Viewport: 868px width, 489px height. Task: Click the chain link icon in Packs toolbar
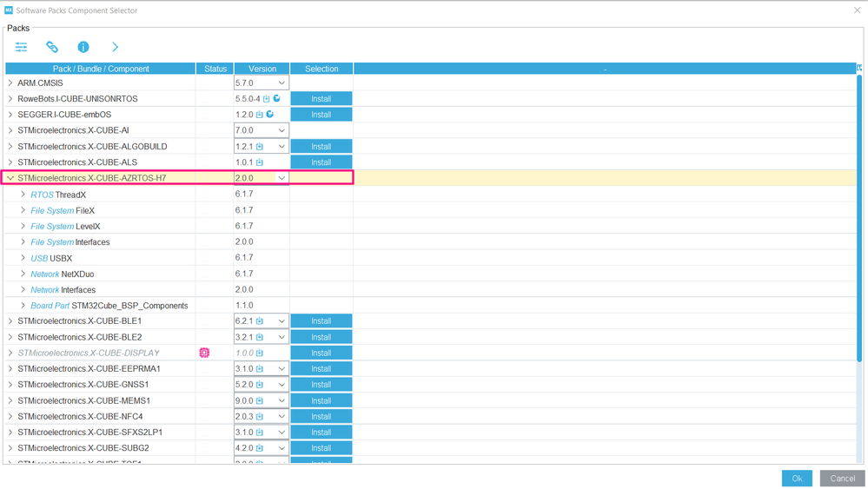click(52, 47)
